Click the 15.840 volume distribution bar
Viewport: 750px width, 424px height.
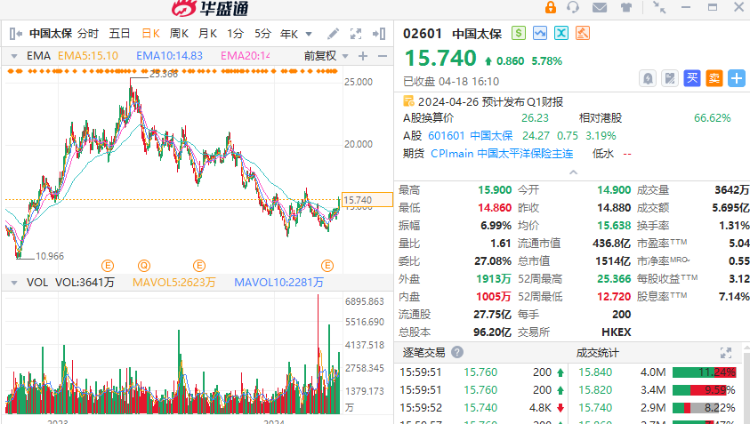pos(704,372)
